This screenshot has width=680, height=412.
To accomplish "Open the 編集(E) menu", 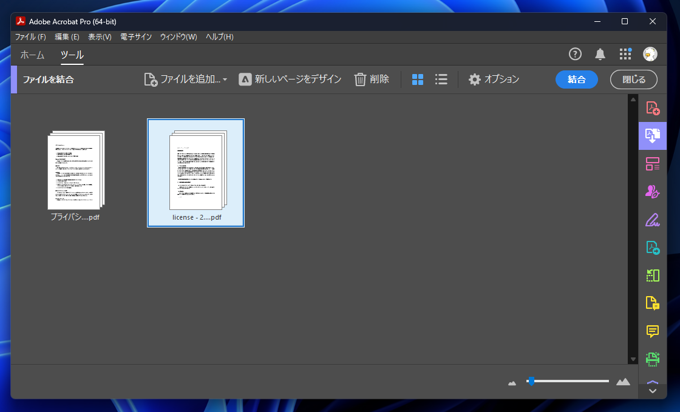I will [67, 37].
